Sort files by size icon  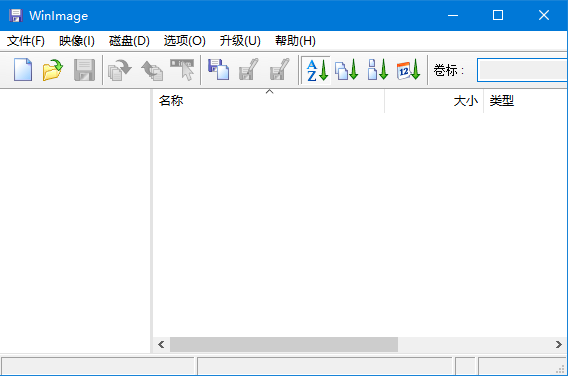tap(378, 70)
